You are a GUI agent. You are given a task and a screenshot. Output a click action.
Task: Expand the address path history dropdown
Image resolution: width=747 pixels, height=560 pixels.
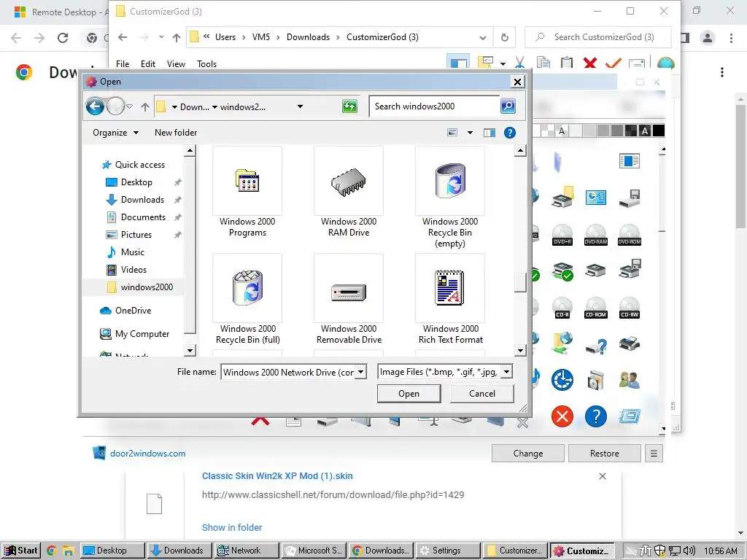(x=300, y=106)
